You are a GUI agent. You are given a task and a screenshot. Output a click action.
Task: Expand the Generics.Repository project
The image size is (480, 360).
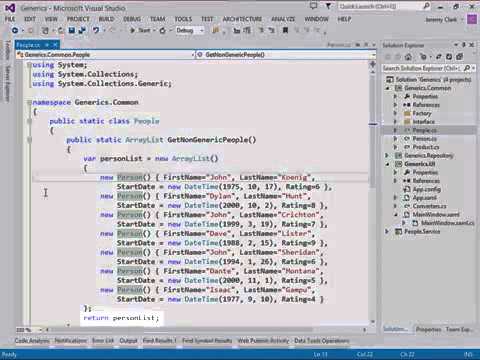point(388,156)
